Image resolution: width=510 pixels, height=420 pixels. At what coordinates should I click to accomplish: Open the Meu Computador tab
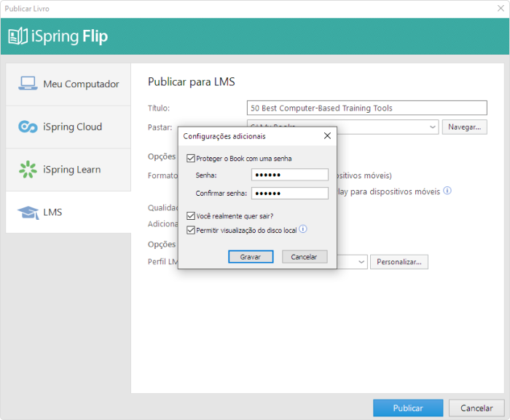point(68,84)
